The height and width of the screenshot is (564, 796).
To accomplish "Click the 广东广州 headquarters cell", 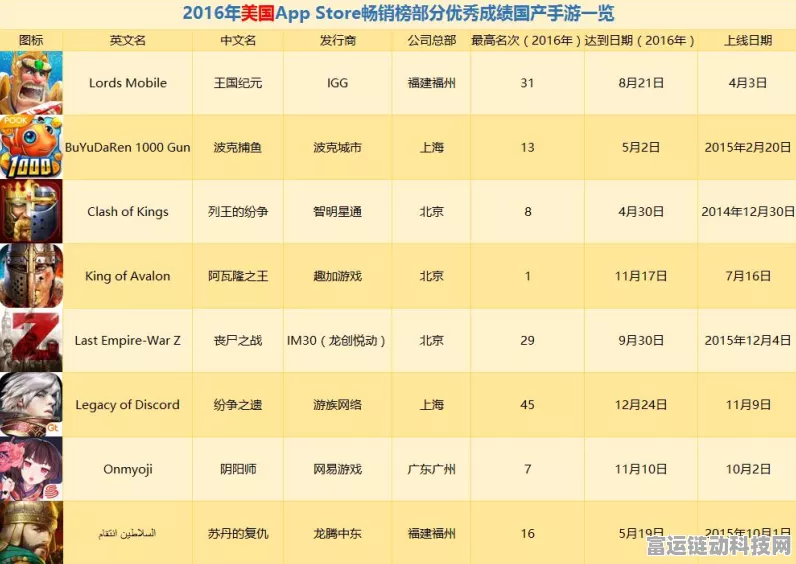I will (x=431, y=469).
